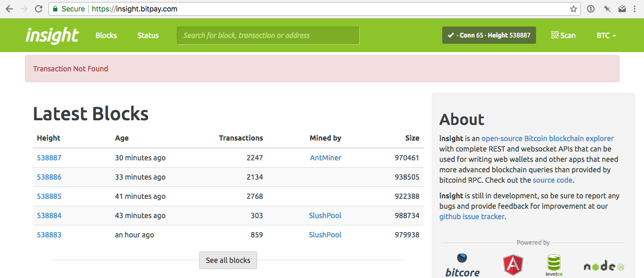
Task: Click the size value 979938
Action: point(407,235)
